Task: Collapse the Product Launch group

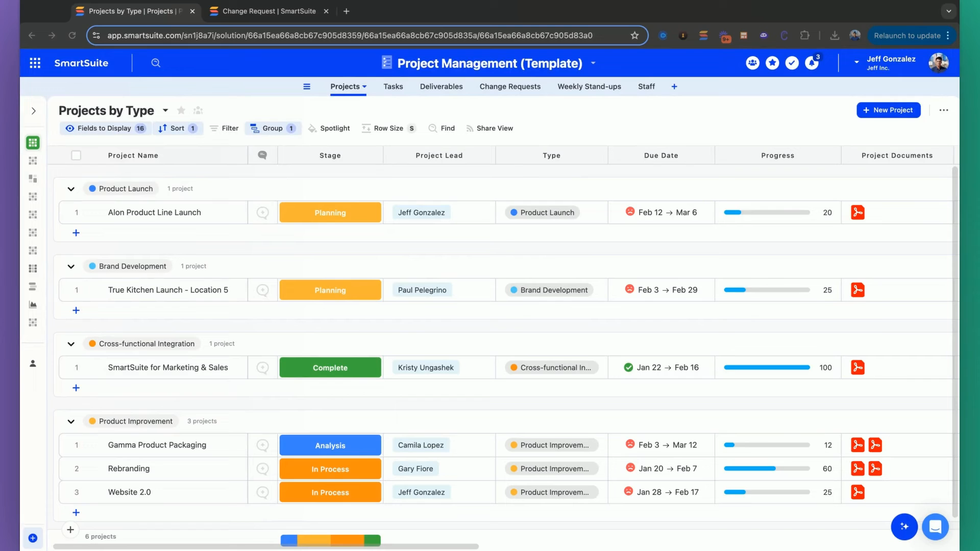Action: pos(71,189)
